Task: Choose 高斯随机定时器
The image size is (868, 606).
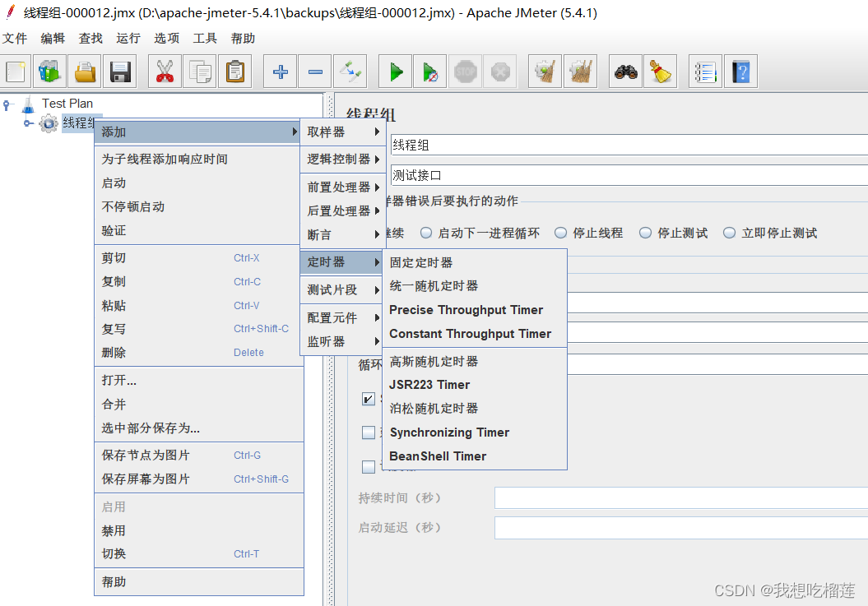Action: [475, 362]
